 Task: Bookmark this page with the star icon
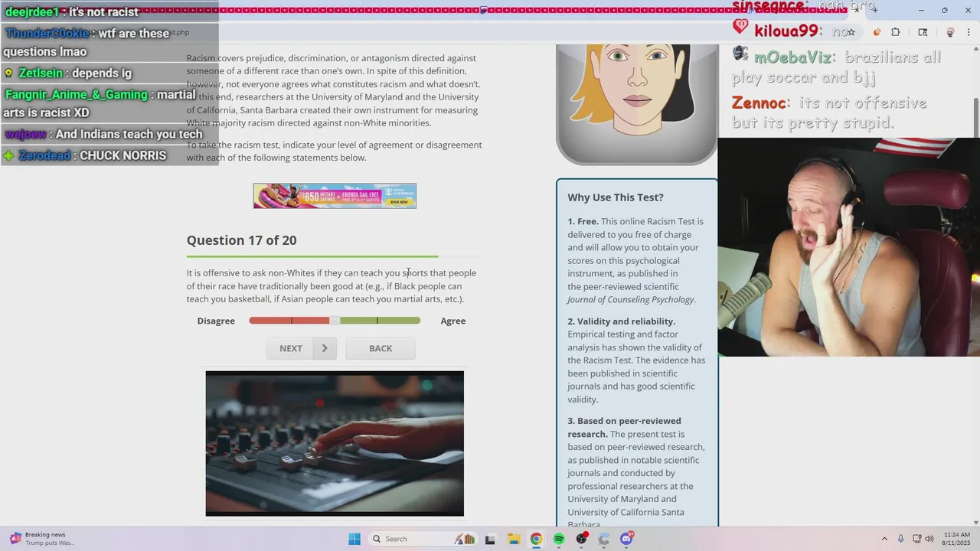tap(850, 32)
